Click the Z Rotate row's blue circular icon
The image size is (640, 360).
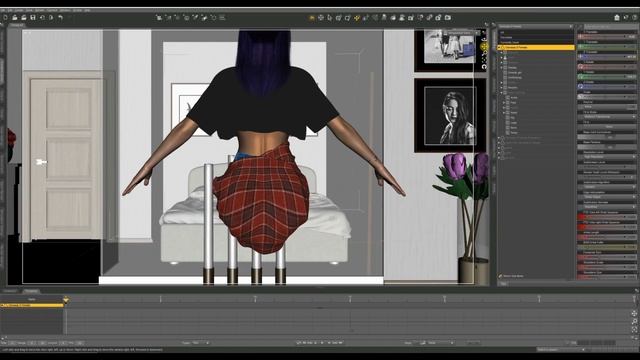pyautogui.click(x=580, y=87)
